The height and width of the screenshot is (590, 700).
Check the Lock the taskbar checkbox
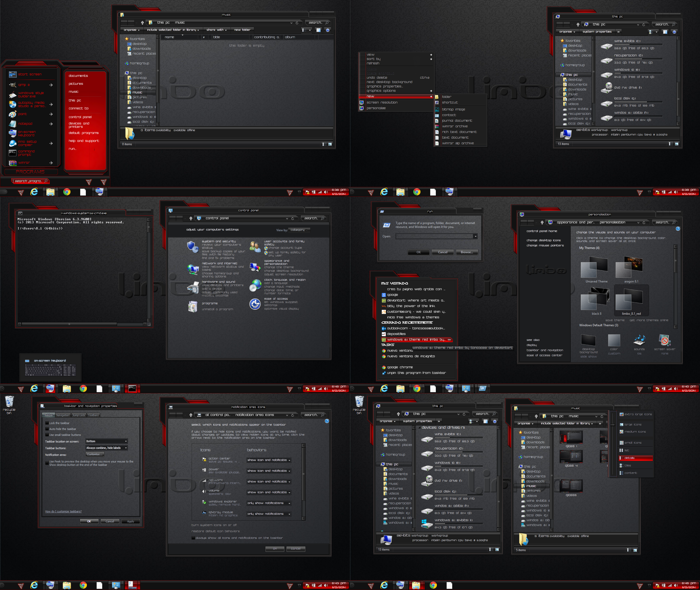pos(47,423)
